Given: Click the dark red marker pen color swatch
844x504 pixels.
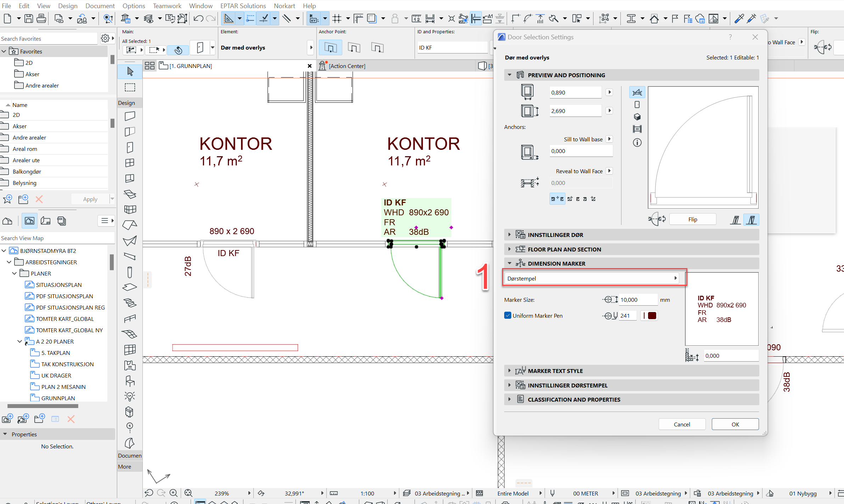Looking at the screenshot, I should (x=652, y=315).
